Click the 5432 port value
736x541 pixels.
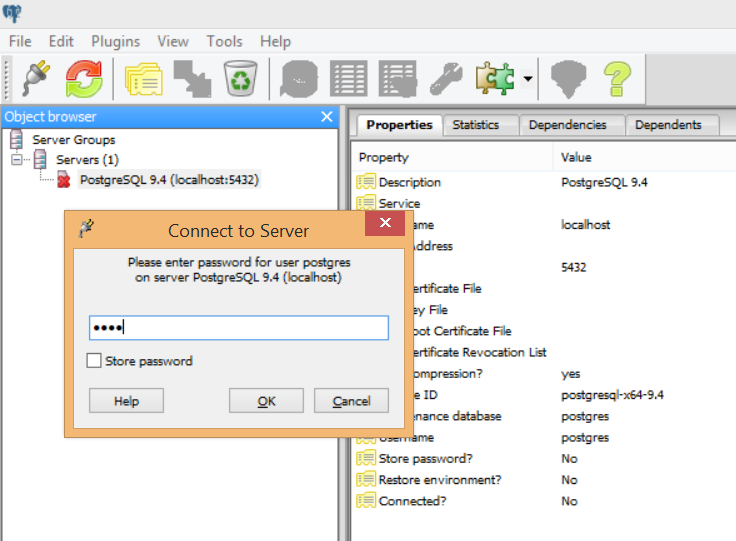click(574, 267)
